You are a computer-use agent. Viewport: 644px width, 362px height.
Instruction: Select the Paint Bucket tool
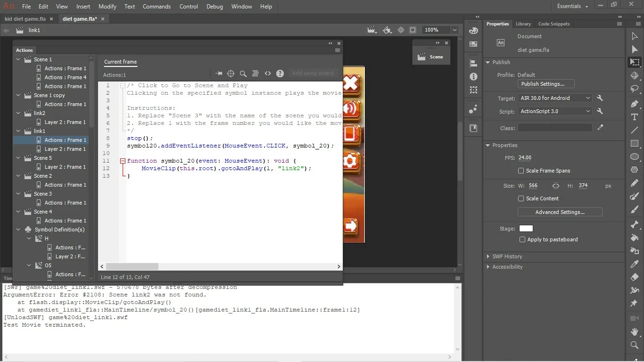(x=635, y=239)
